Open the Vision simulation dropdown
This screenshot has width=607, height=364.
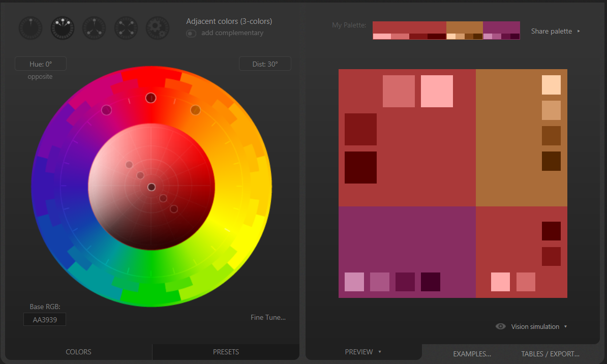(x=539, y=326)
